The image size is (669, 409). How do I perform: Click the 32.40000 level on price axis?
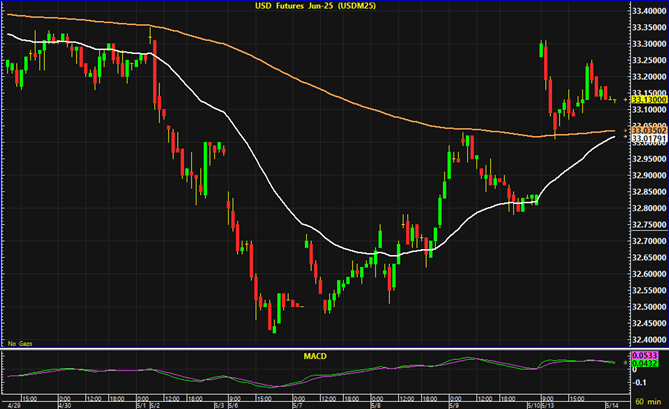pos(648,339)
